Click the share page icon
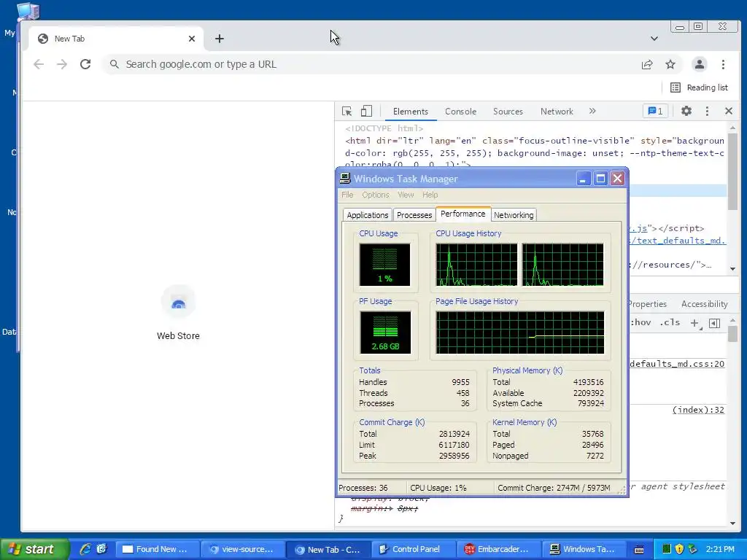747x560 pixels. (x=647, y=64)
